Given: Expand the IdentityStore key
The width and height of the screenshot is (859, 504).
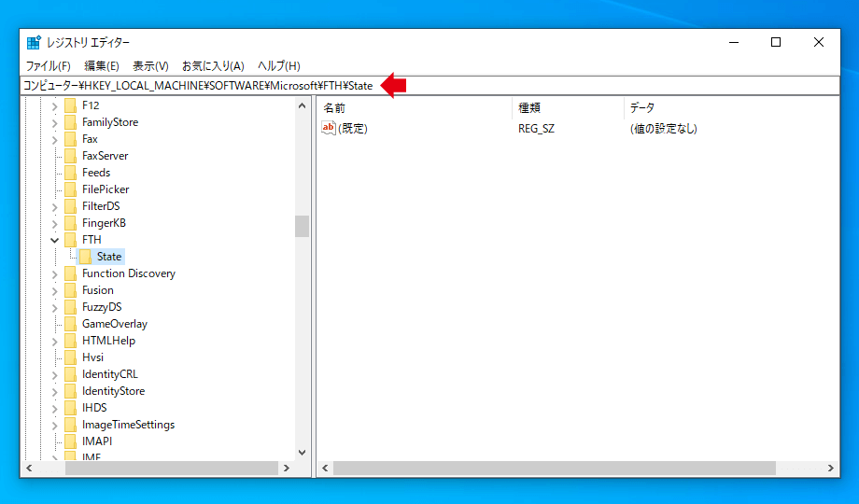Looking at the screenshot, I should tap(54, 392).
